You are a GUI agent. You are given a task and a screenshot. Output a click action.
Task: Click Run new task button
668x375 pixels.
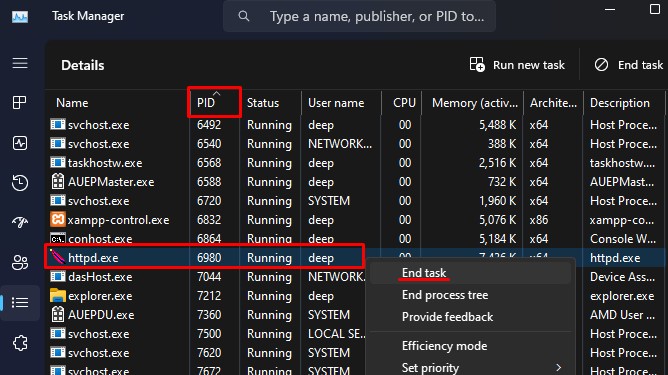pos(517,65)
